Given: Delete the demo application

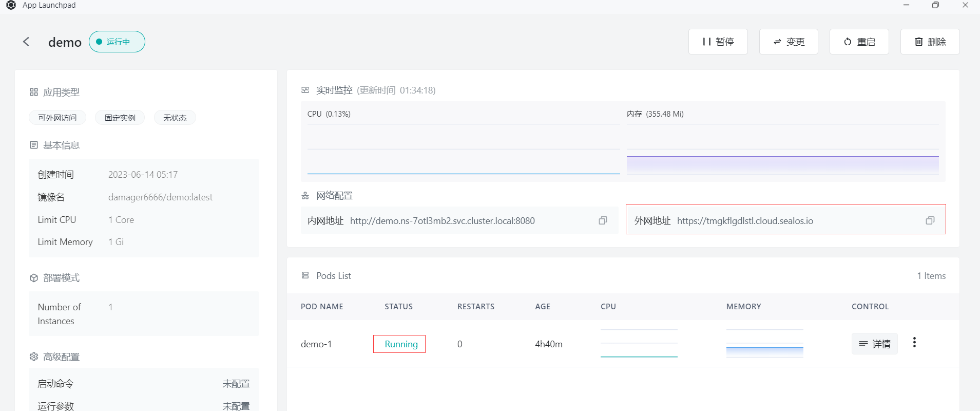Looking at the screenshot, I should [930, 42].
